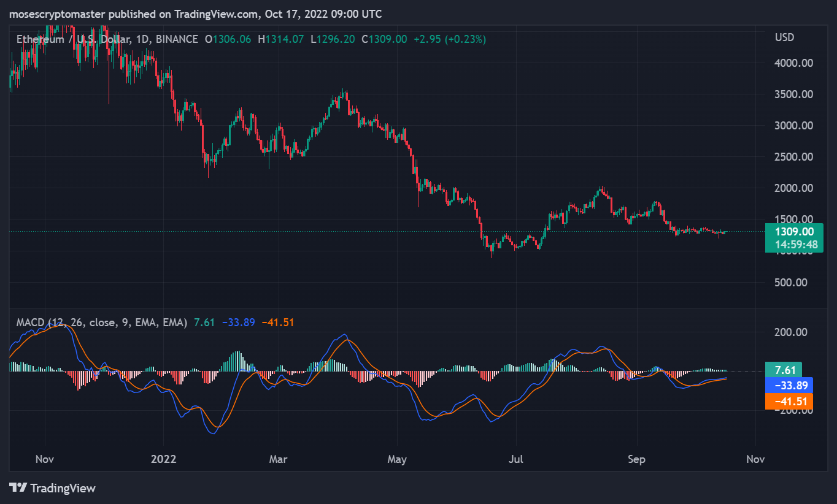
Task: Click the current price tag 1309.00
Action: click(x=794, y=232)
